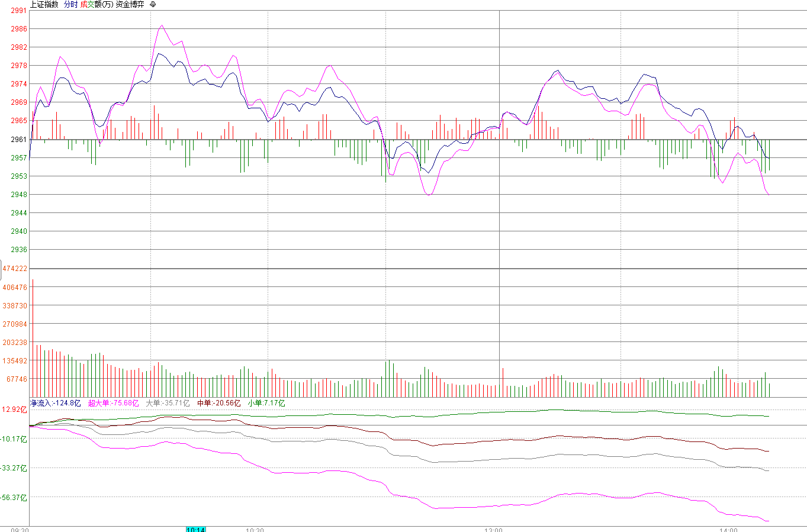Click the 2961 baseline price label
807x532 pixels.
19,139
